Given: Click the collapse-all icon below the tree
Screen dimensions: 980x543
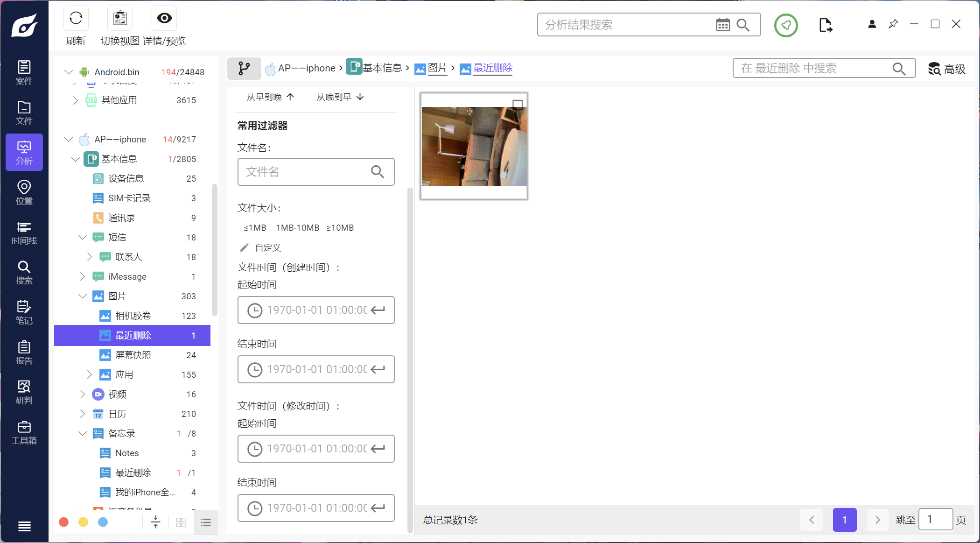Looking at the screenshot, I should click(x=156, y=522).
